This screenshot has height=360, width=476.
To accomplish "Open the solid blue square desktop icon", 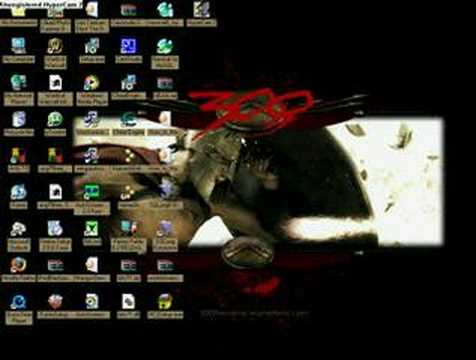I will coord(128,46).
